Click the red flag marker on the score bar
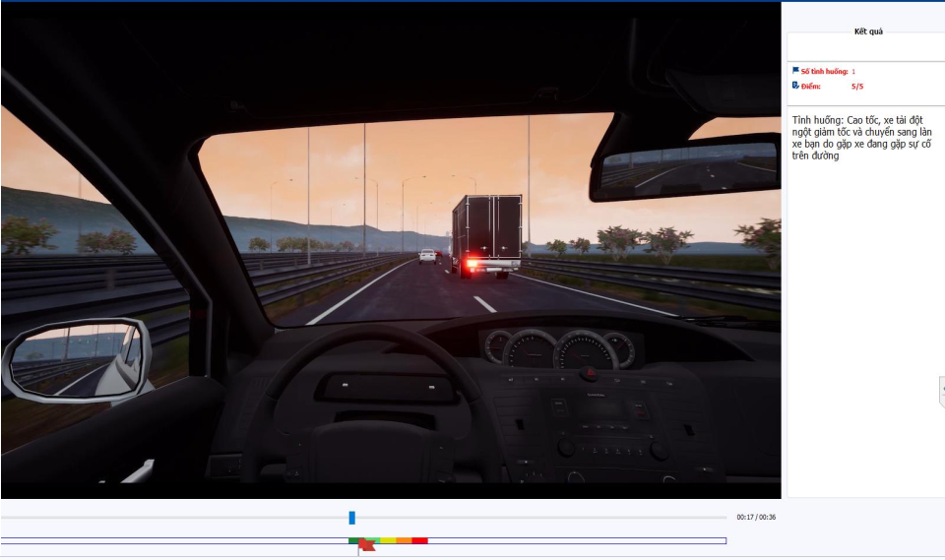This screenshot has height=560, width=945. (x=365, y=544)
